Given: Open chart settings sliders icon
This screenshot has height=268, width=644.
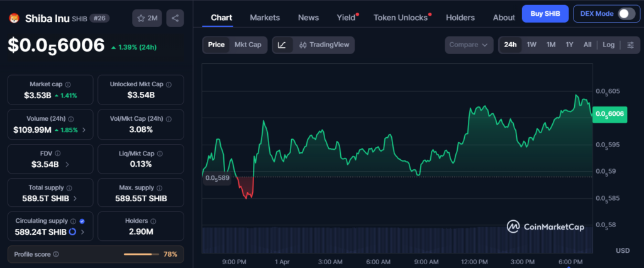Looking at the screenshot, I should pos(630,45).
